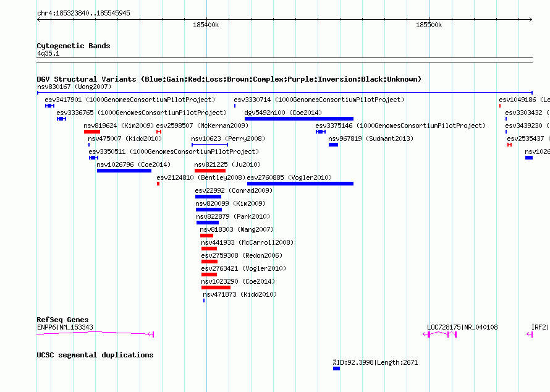Open variant nsv821225 (Ju2010)

pos(227,164)
